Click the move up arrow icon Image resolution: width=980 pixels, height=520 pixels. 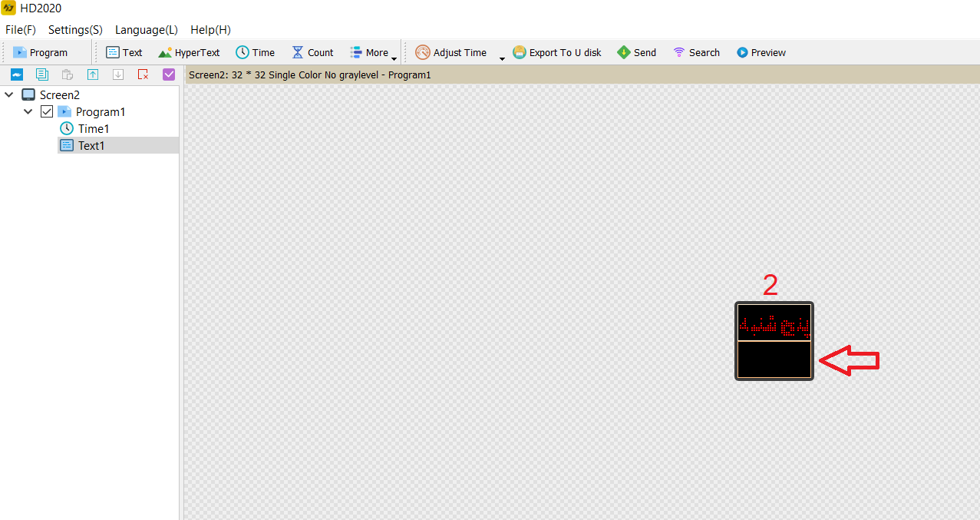(x=93, y=75)
